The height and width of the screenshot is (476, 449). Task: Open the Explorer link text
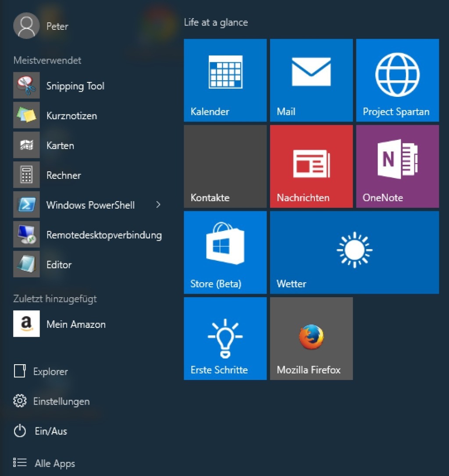(50, 372)
